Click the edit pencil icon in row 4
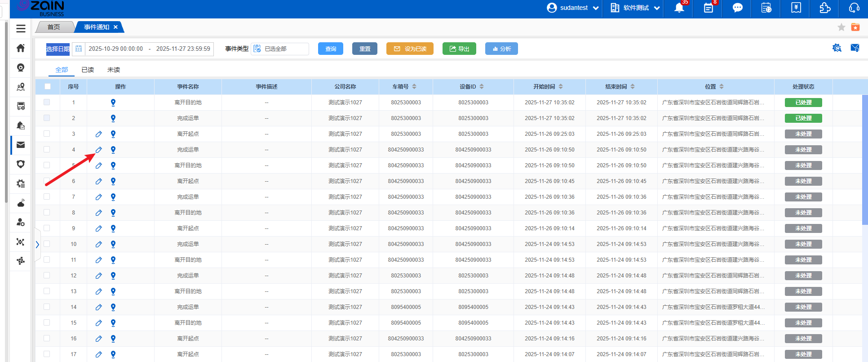The width and height of the screenshot is (868, 362). coord(99,150)
